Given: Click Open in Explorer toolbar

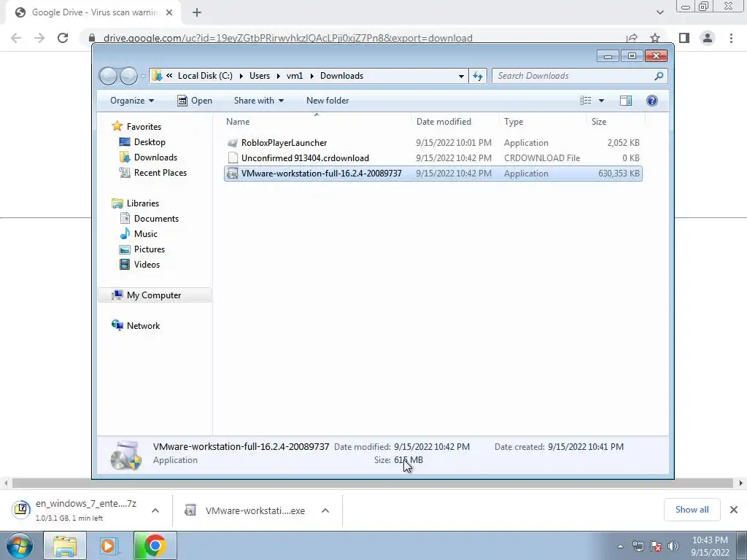Looking at the screenshot, I should pos(195,101).
